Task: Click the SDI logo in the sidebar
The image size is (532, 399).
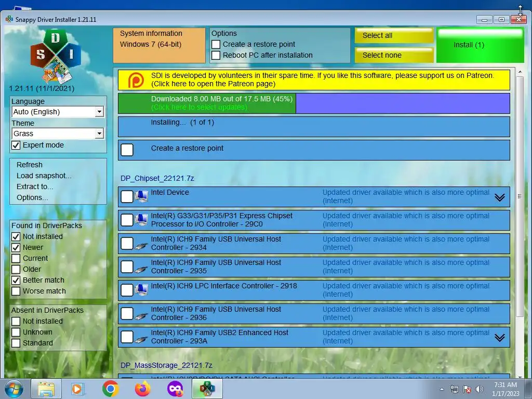Action: coord(56,56)
